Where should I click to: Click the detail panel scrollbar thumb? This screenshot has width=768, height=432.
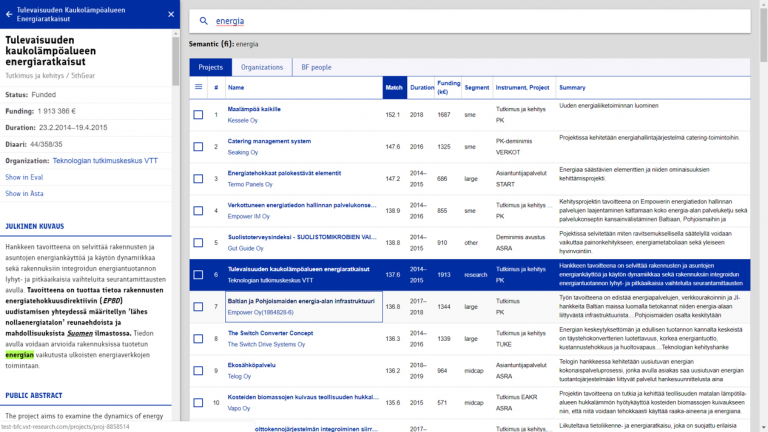175,61
